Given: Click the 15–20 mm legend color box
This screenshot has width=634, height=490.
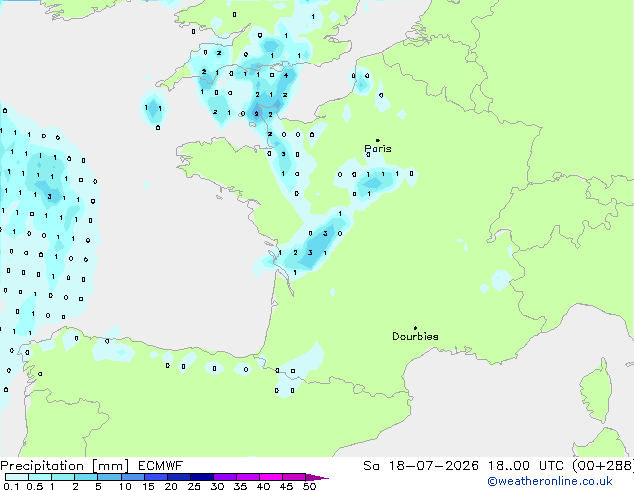Looking at the screenshot, I should [x=156, y=477].
